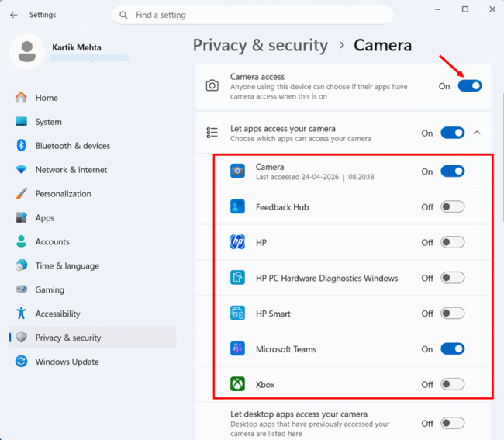
Task: Click the Microsoft Teams app icon
Action: 237,348
